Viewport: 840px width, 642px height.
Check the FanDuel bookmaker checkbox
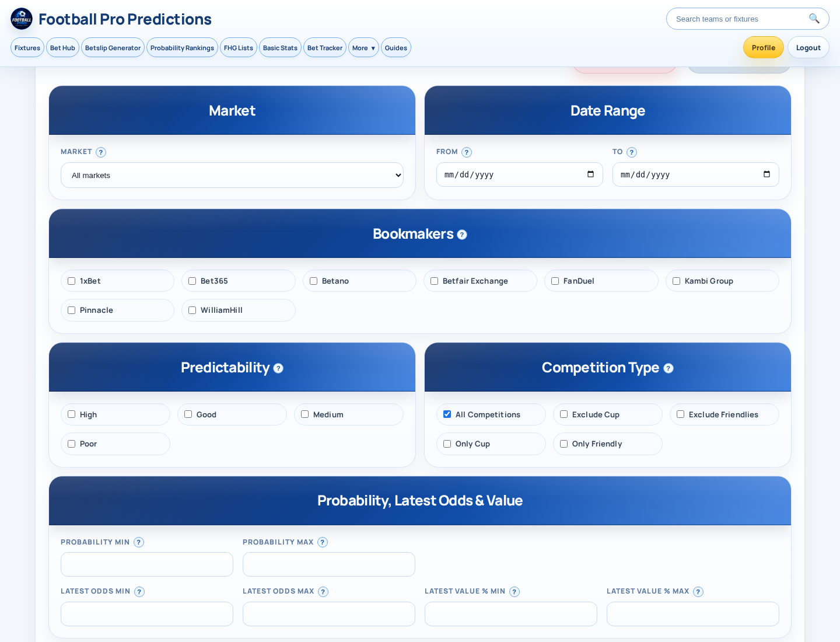click(555, 281)
